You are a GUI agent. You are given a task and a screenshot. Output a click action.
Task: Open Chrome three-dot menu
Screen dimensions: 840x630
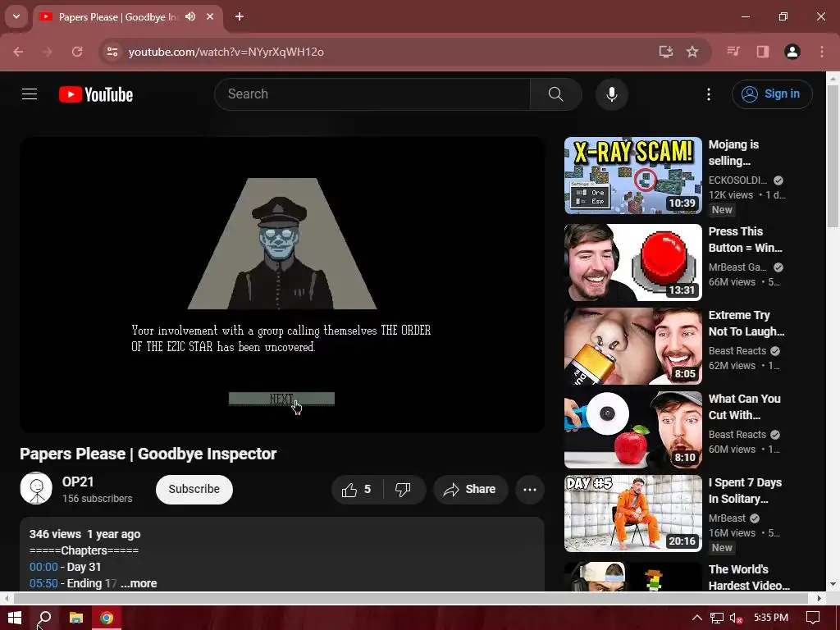point(822,52)
